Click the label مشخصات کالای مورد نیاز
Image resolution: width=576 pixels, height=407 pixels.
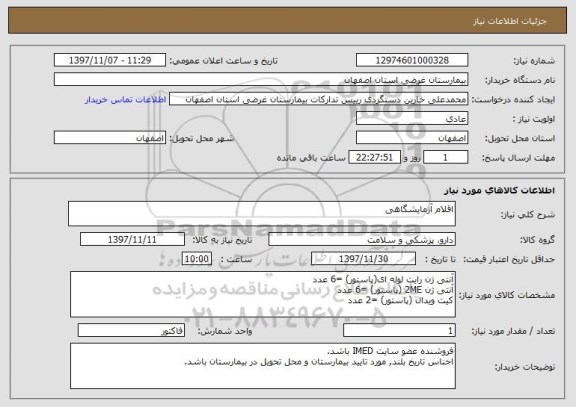click(507, 295)
